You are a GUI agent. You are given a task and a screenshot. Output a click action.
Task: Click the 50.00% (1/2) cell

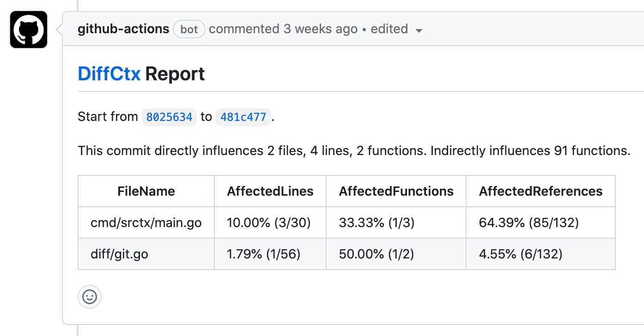point(377,254)
